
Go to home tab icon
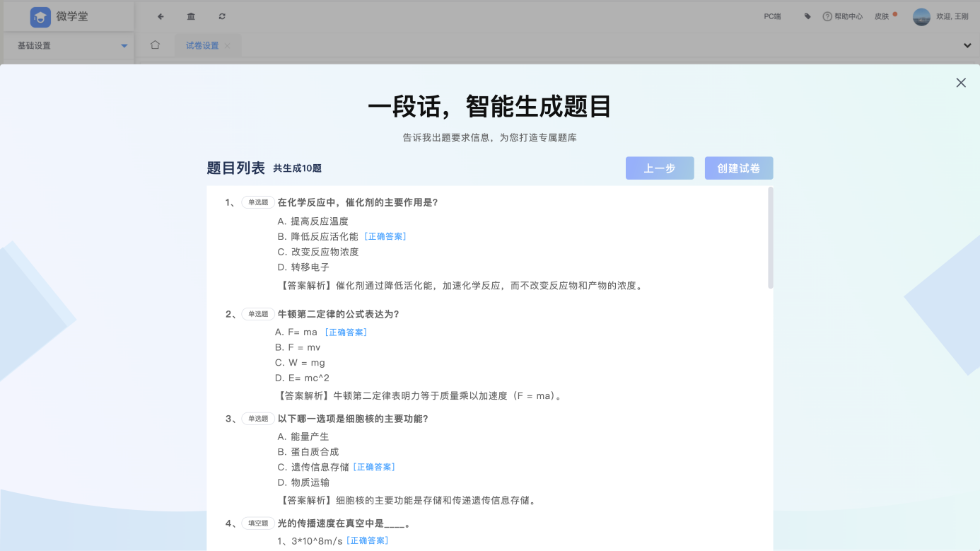pos(155,45)
